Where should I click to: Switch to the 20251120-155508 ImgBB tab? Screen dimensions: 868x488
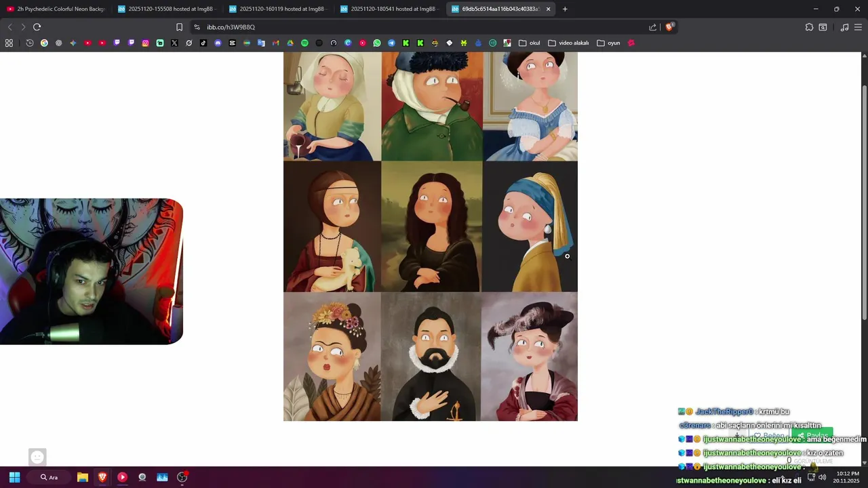point(168,9)
